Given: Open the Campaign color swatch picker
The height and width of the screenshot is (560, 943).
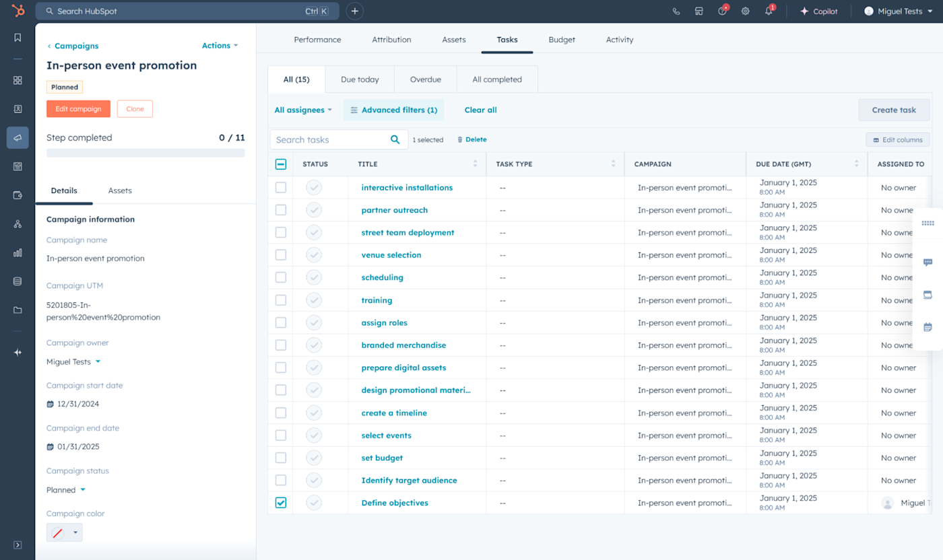Looking at the screenshot, I should pyautogui.click(x=65, y=532).
